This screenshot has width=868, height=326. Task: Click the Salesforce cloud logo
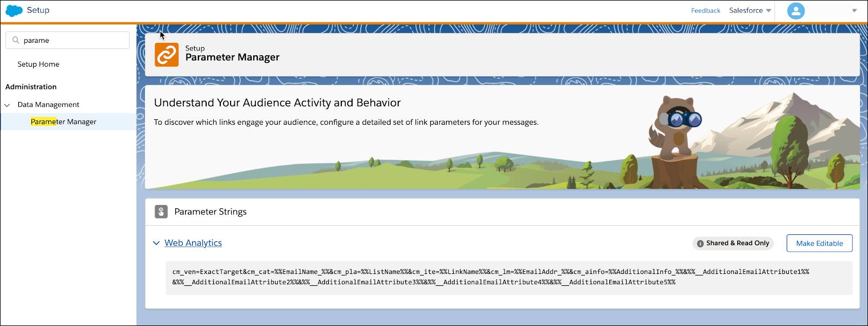coord(14,10)
